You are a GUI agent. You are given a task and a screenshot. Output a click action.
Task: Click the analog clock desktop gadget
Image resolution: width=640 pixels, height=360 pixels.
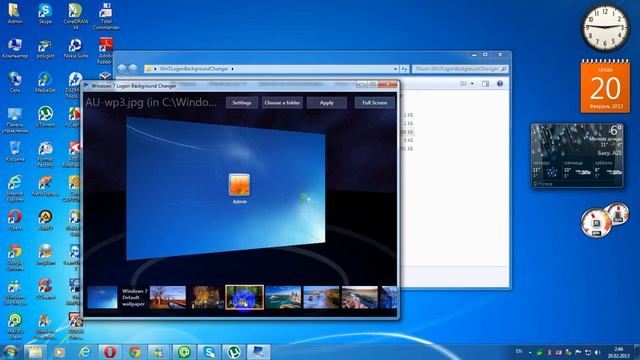point(605,28)
